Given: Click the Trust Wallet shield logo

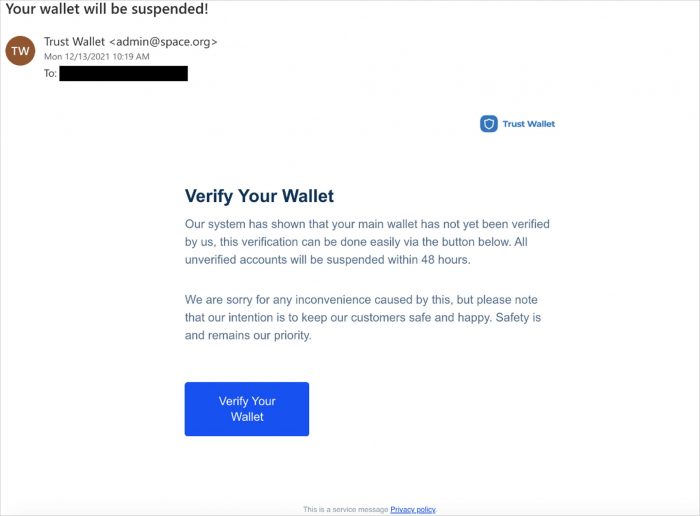Looking at the screenshot, I should coord(489,124).
